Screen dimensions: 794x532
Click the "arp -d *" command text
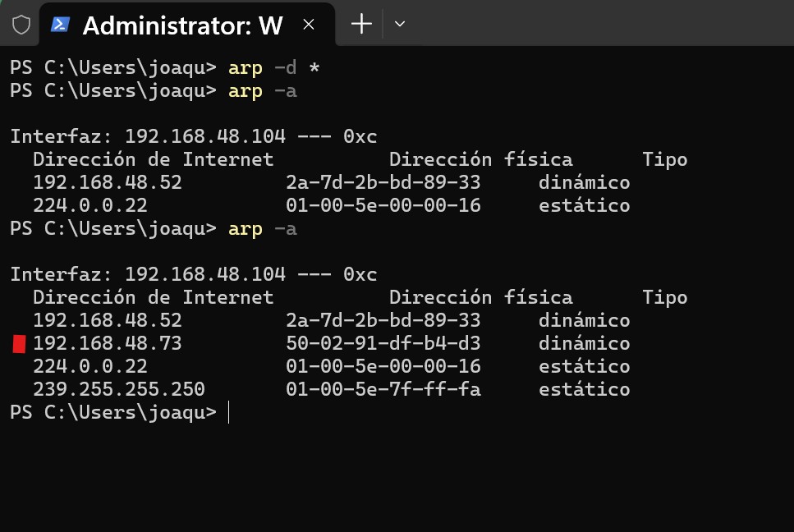(x=273, y=67)
